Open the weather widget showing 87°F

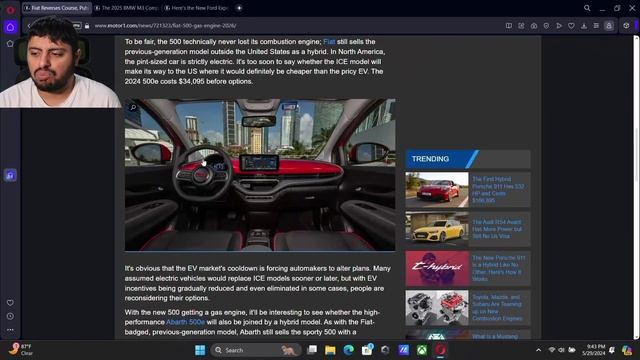[x=21, y=350]
